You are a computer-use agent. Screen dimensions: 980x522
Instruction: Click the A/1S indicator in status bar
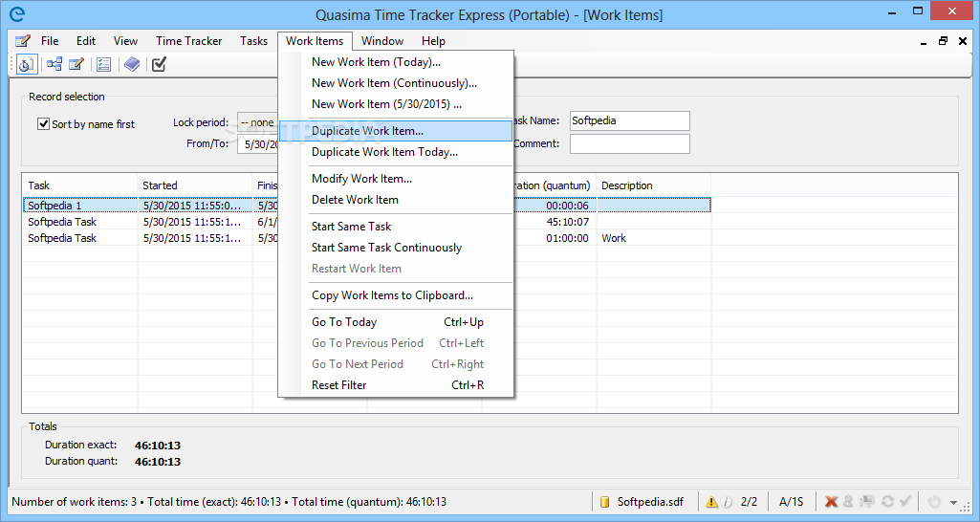pos(791,501)
